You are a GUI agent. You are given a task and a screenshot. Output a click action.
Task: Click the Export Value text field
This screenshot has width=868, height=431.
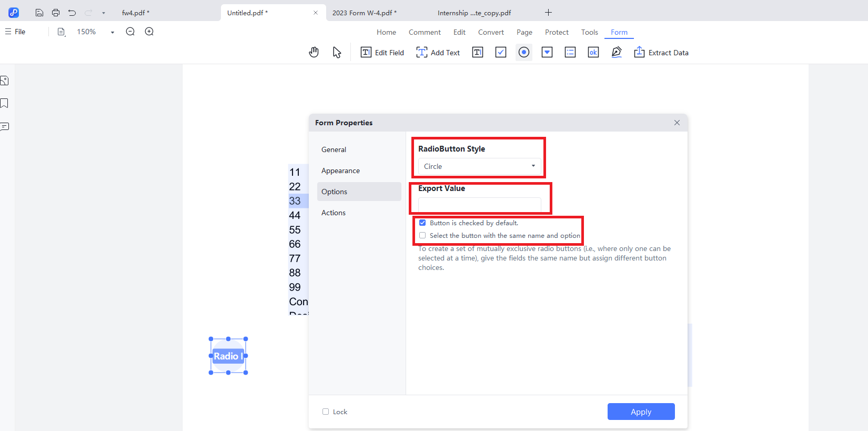tap(479, 204)
